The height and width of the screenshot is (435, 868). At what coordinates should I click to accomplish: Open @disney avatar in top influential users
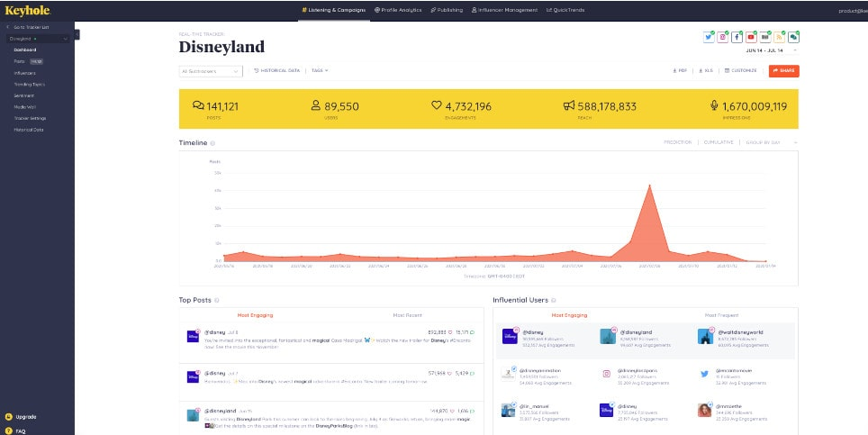510,336
